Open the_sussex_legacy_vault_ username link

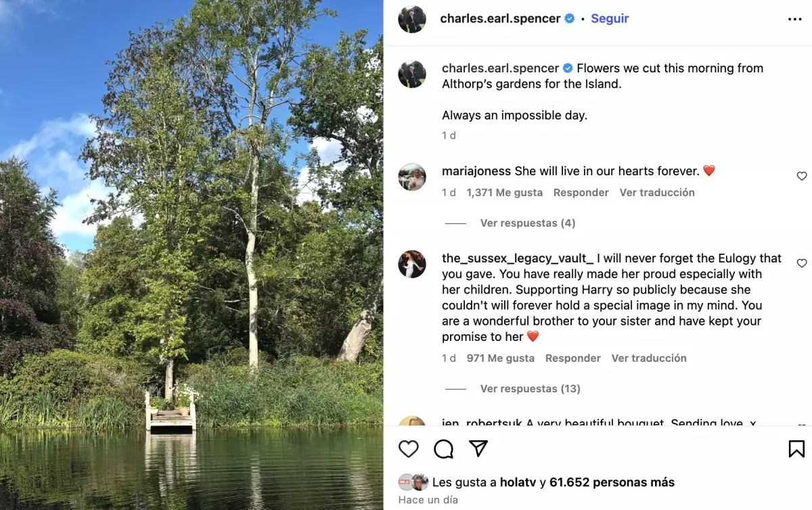518,258
